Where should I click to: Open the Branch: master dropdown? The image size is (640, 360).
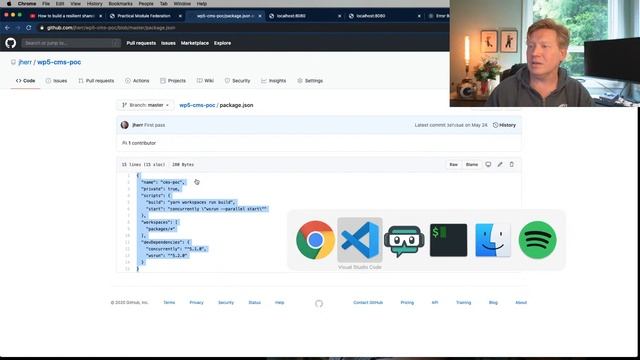click(145, 105)
